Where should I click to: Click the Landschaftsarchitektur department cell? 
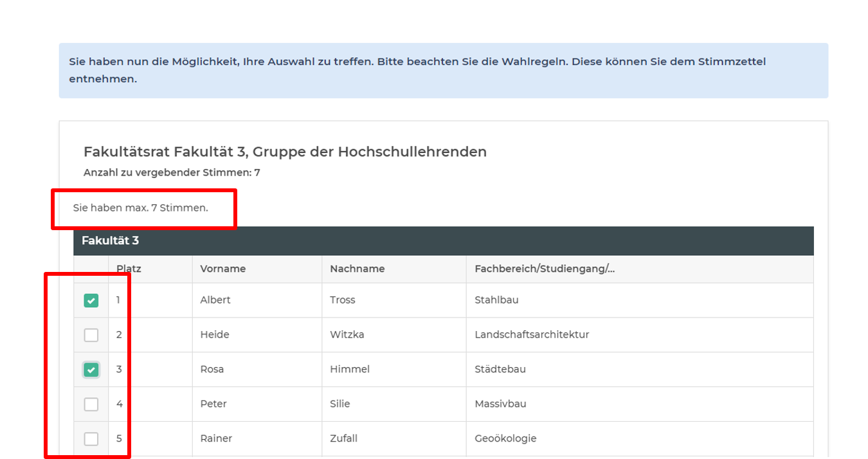click(532, 335)
